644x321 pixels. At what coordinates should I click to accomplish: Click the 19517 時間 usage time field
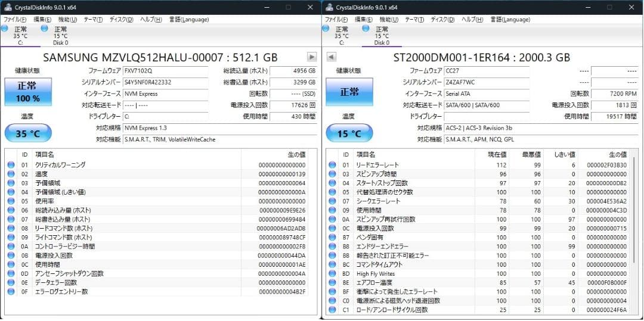[x=615, y=116]
